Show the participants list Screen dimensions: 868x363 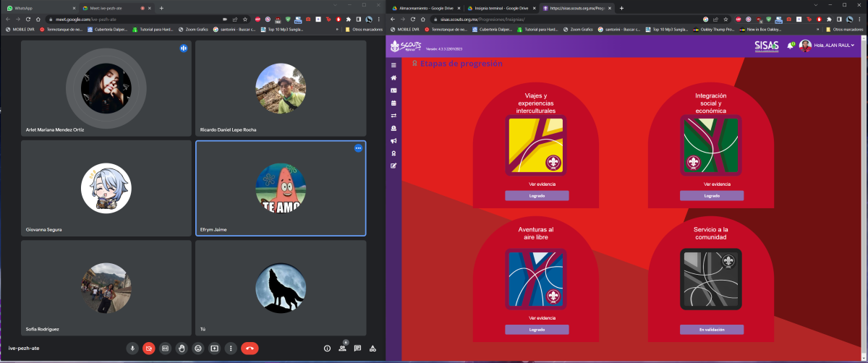(342, 348)
